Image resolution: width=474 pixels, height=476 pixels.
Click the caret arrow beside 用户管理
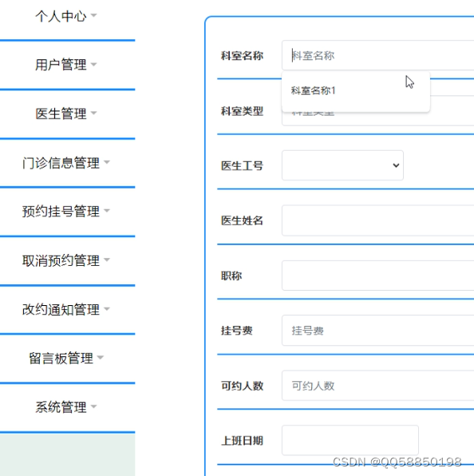(x=93, y=64)
